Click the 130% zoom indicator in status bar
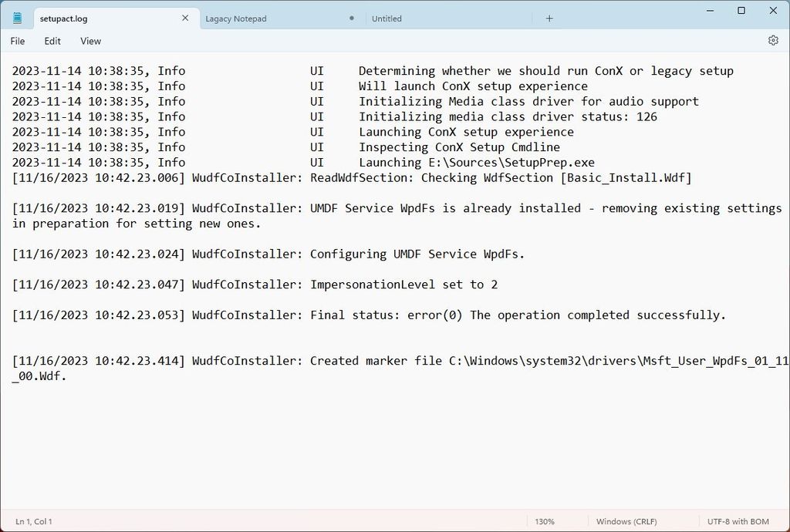Image resolution: width=790 pixels, height=532 pixels. pos(547,521)
